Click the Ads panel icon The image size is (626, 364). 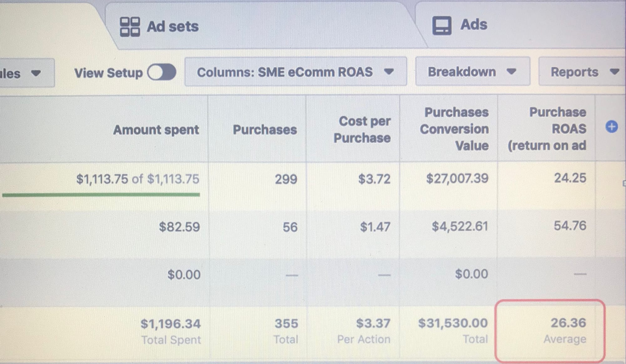[442, 25]
